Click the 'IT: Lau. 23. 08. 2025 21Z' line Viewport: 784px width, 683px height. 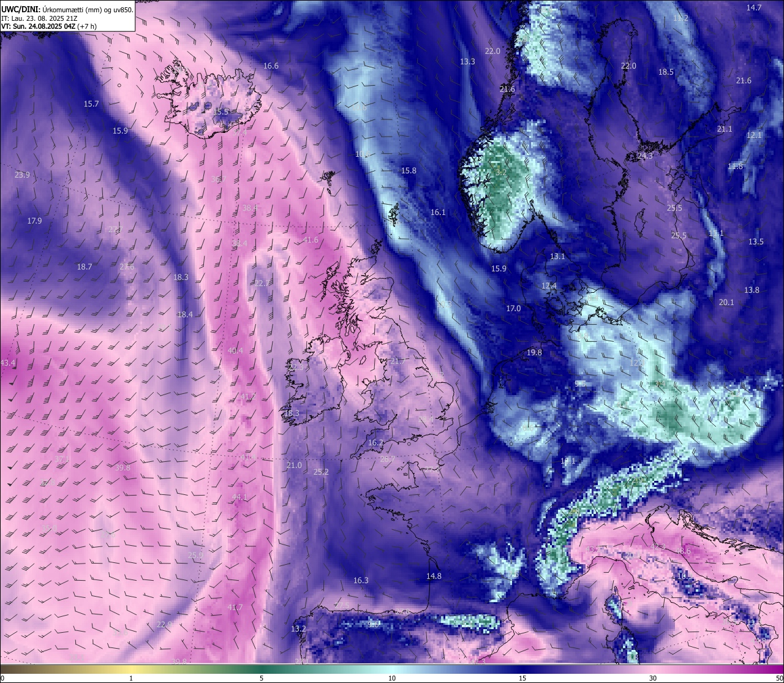pos(39,18)
